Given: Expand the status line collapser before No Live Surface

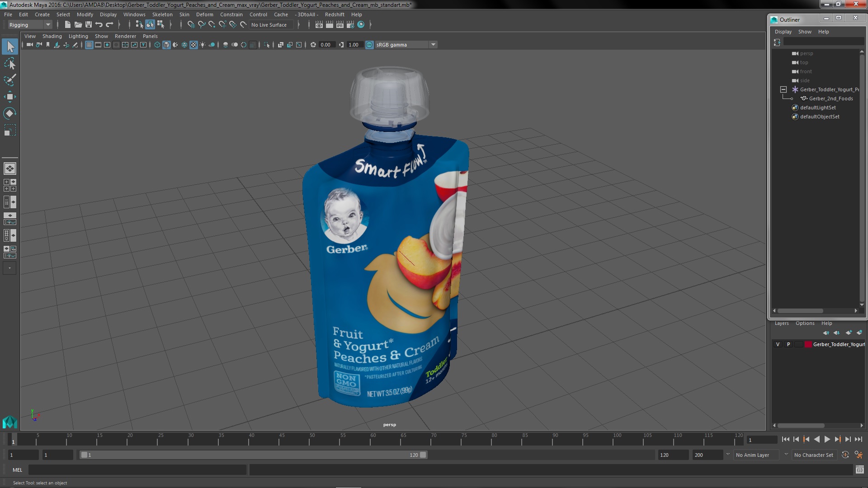Looking at the screenshot, I should click(x=181, y=25).
